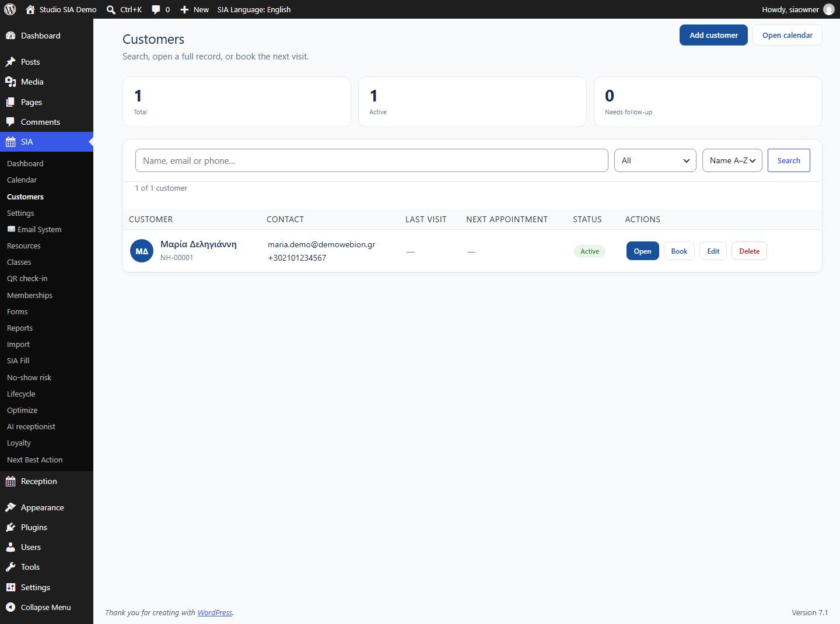This screenshot has width=840, height=624.
Task: Click the Users person icon
Action: pos(10,547)
